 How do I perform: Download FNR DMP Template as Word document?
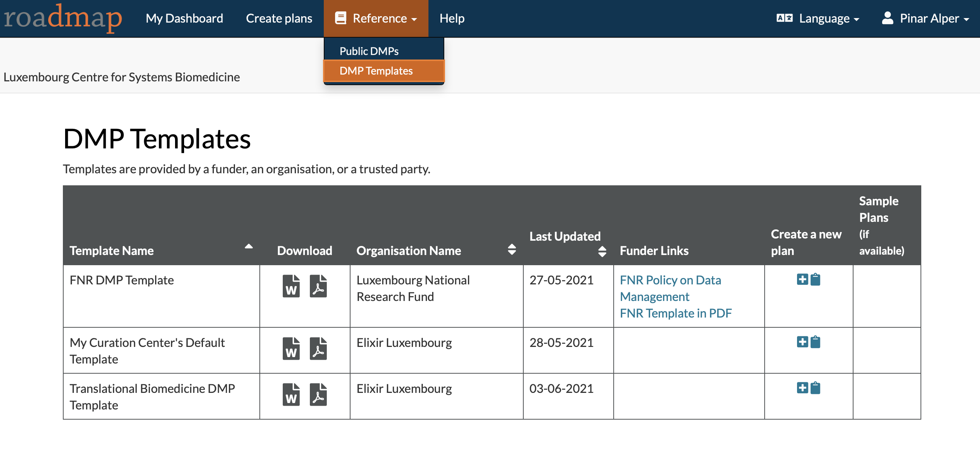point(291,286)
